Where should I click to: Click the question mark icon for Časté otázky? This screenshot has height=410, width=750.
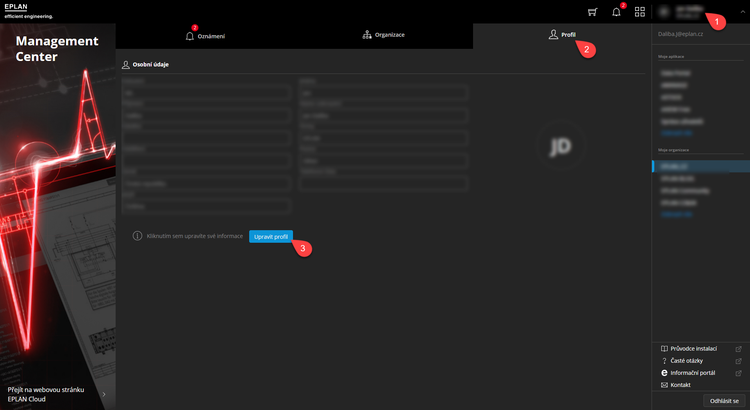point(664,361)
